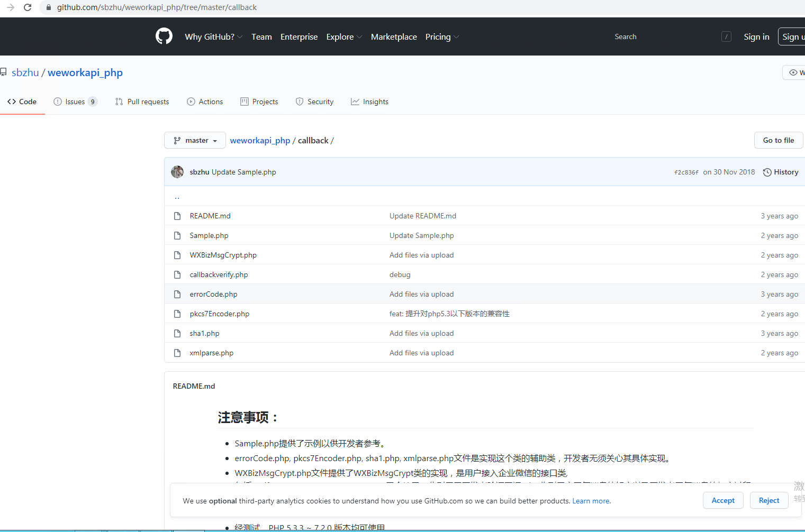This screenshot has width=805, height=532.
Task: Click the eye watch icon button
Action: tap(794, 72)
